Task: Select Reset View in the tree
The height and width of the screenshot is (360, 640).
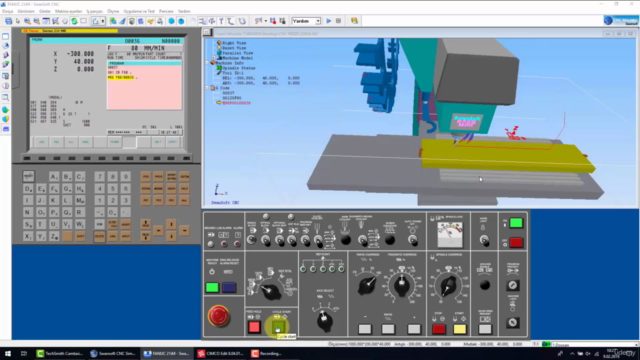Action: click(234, 48)
